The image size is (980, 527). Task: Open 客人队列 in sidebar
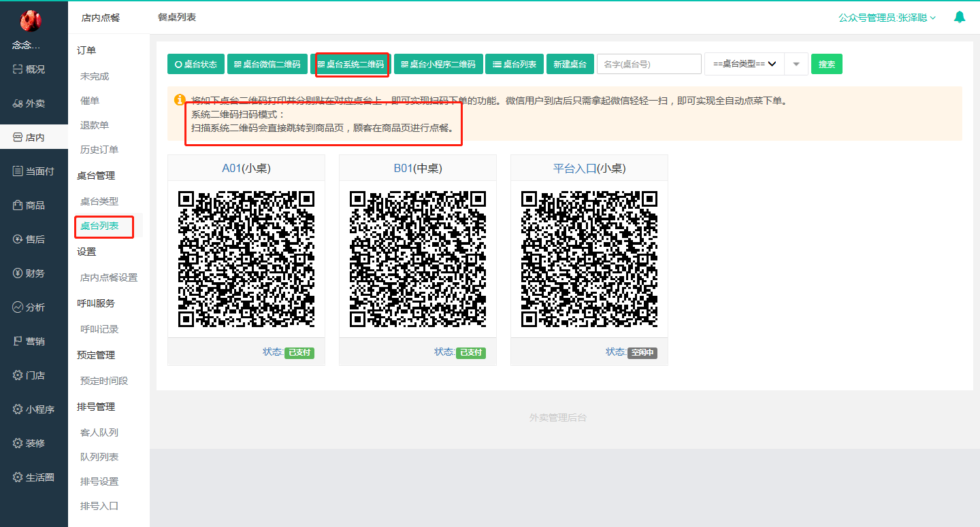(x=99, y=432)
